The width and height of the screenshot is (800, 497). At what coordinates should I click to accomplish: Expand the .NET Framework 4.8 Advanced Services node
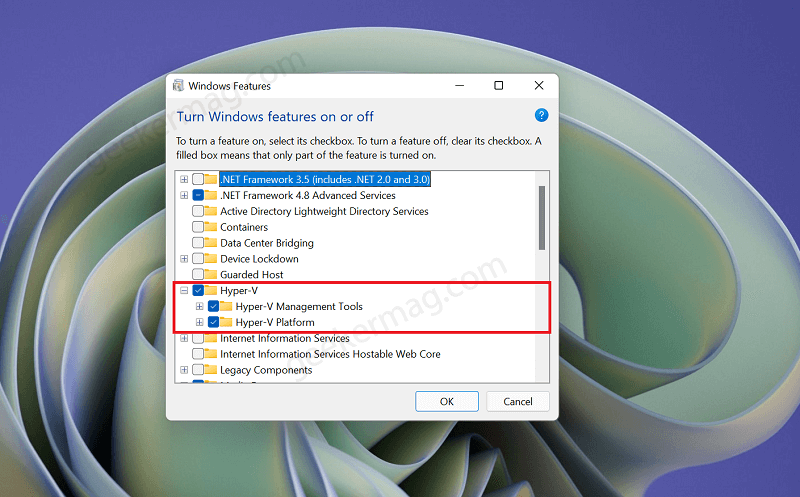click(x=184, y=195)
